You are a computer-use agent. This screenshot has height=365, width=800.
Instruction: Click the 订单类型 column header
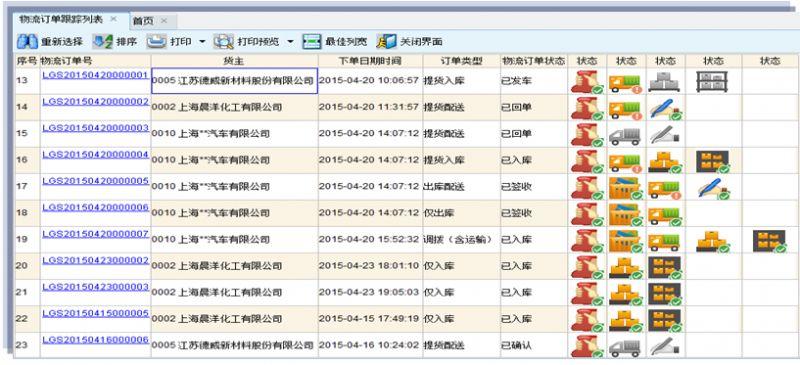tap(461, 61)
